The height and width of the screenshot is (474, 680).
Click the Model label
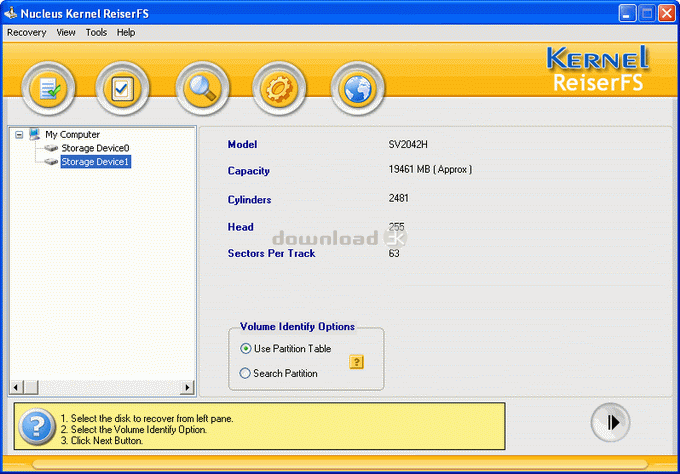tap(242, 144)
